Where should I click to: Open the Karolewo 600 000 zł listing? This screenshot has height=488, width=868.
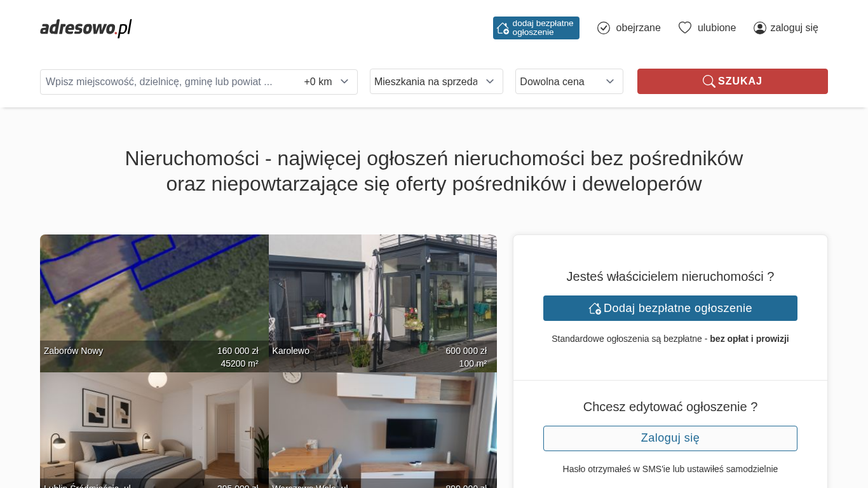coord(383,299)
